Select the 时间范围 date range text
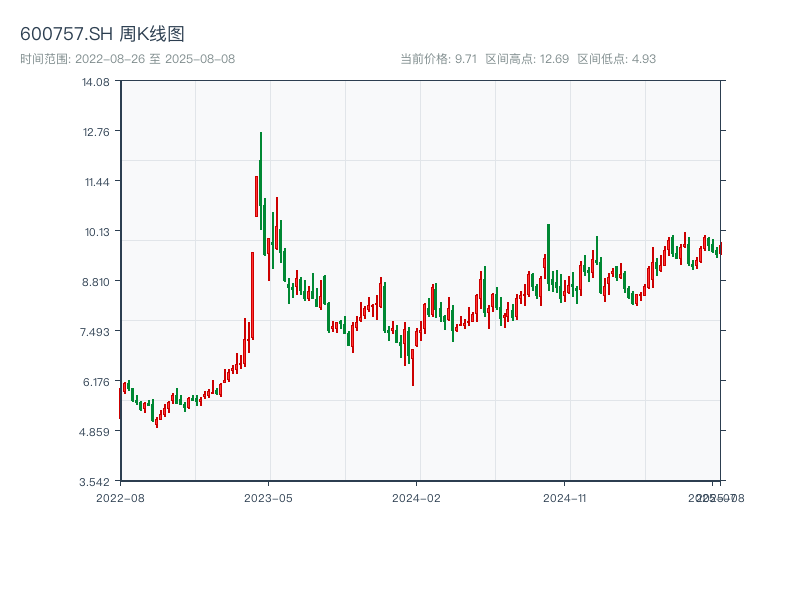 pyautogui.click(x=127, y=59)
